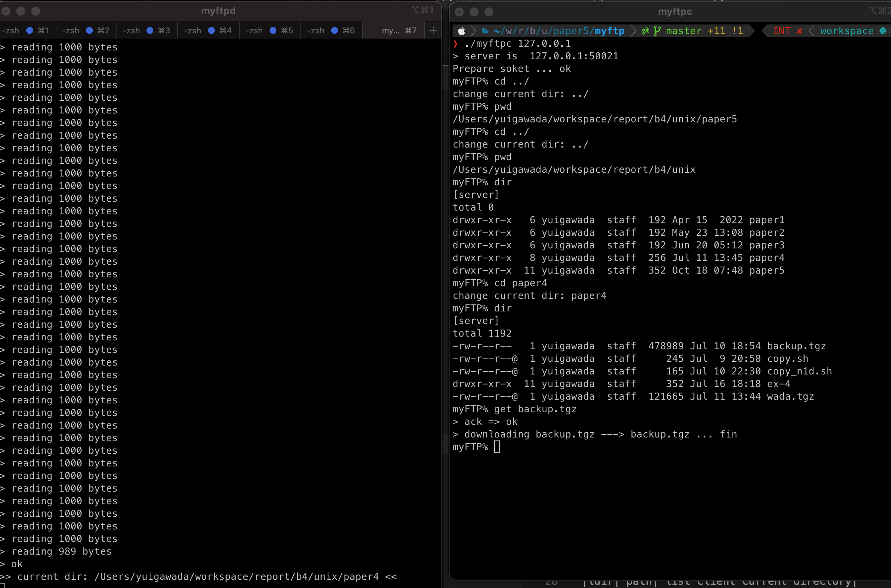
Task: Click the cursor block after the myFTP% prompt
Action: [x=498, y=447]
